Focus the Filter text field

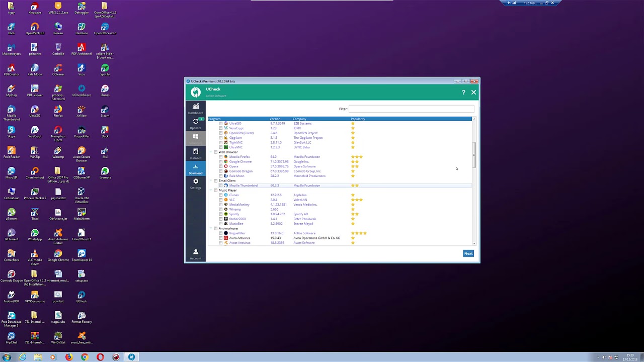point(411,109)
